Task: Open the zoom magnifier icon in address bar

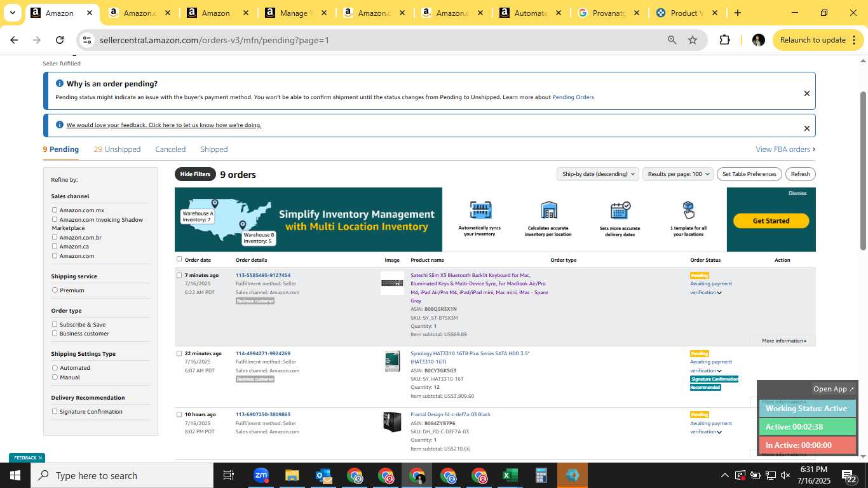Action: [x=672, y=40]
